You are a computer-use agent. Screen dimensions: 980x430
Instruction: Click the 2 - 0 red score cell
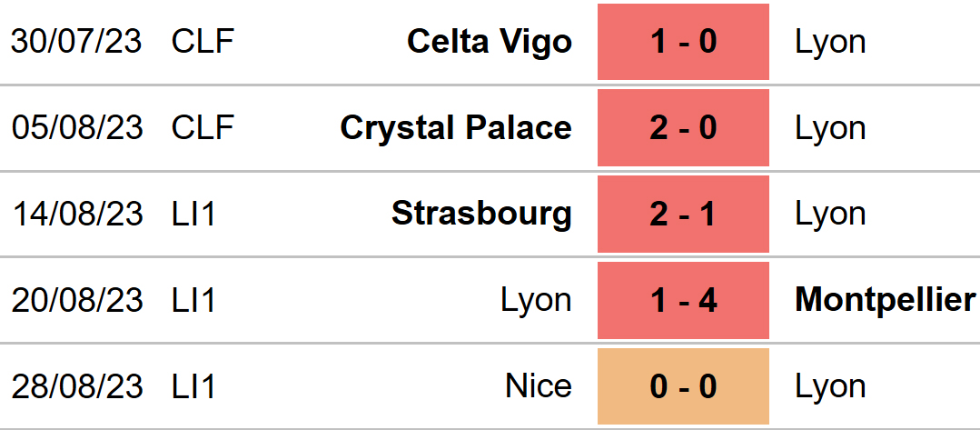point(683,127)
